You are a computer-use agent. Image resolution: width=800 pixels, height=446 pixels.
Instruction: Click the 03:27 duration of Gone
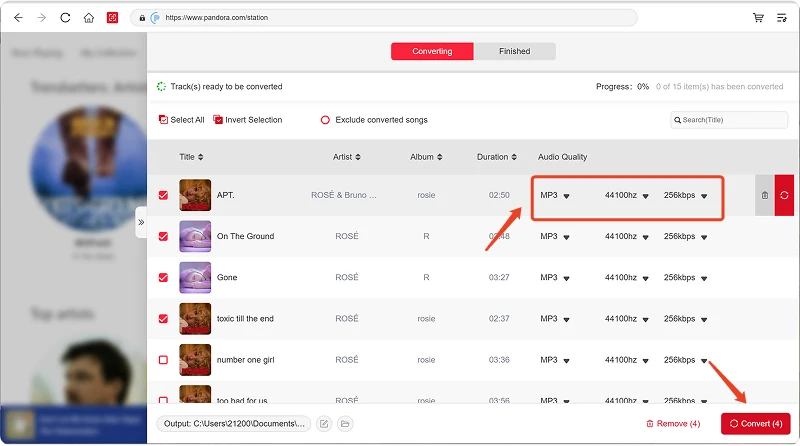click(499, 278)
